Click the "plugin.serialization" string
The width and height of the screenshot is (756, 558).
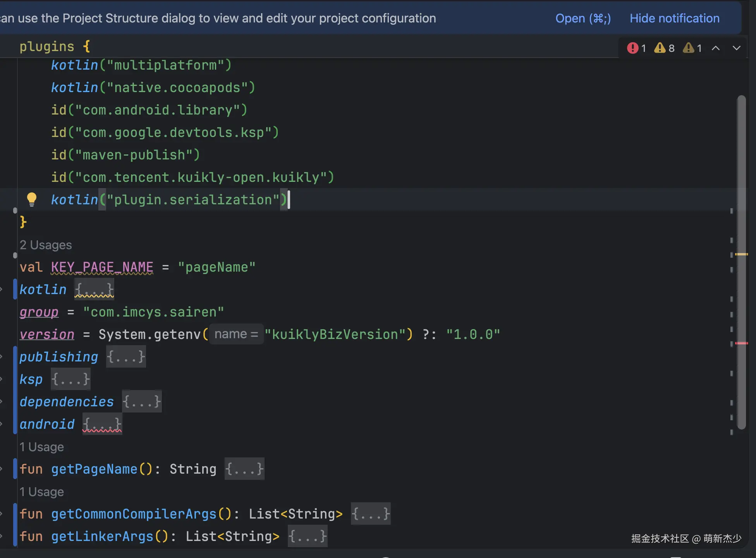[193, 199]
